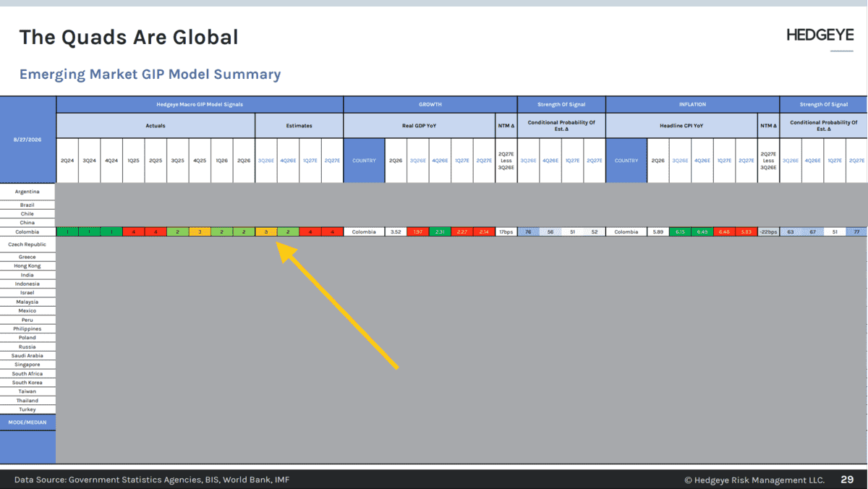
Task: Click Colombia's yellow 3Q26E quad cell
Action: pyautogui.click(x=266, y=232)
